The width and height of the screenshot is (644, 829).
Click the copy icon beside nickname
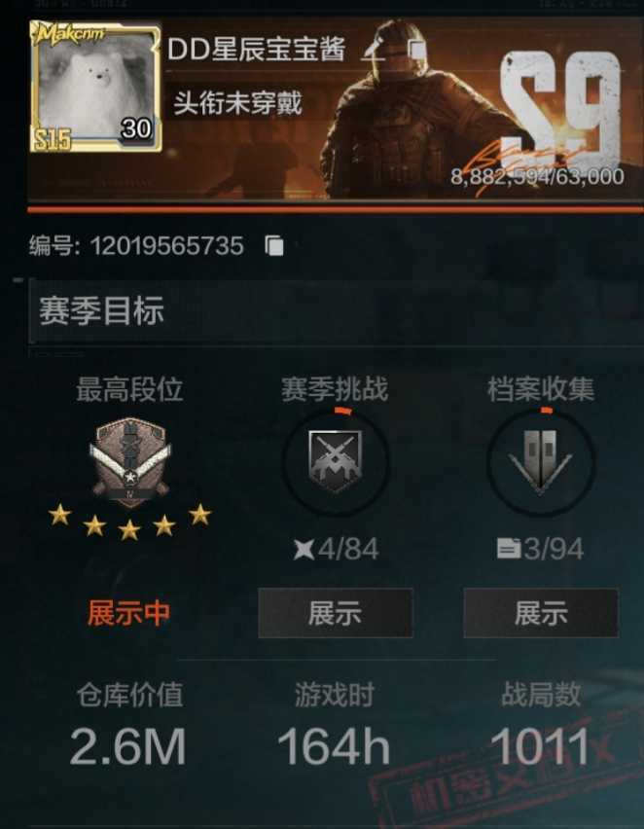416,49
